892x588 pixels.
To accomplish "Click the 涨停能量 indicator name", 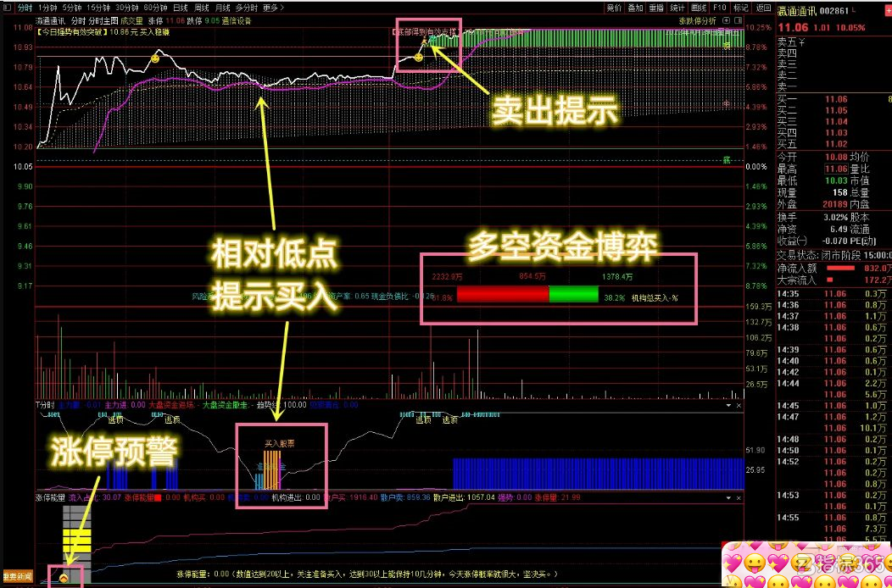I will 51,497.
